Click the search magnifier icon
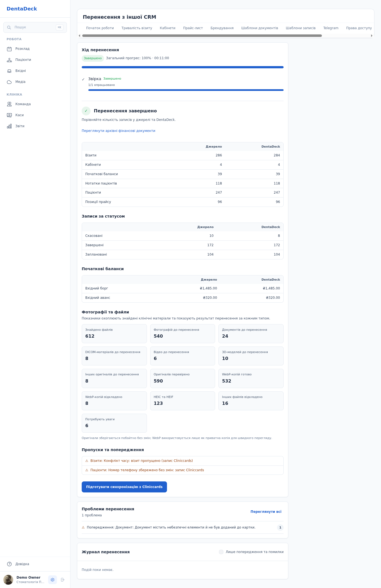This screenshot has width=381, height=588. [9, 27]
